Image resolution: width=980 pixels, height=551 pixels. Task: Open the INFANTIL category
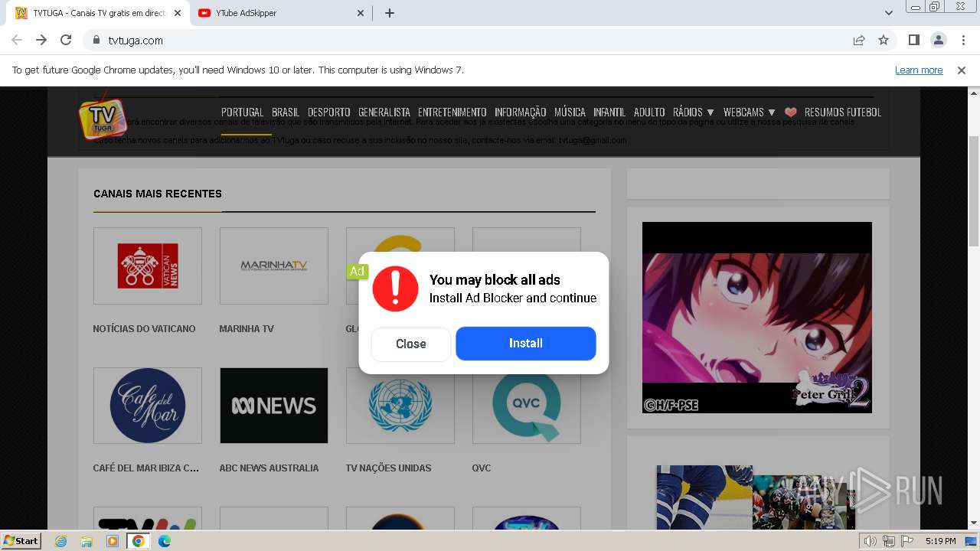pos(609,112)
